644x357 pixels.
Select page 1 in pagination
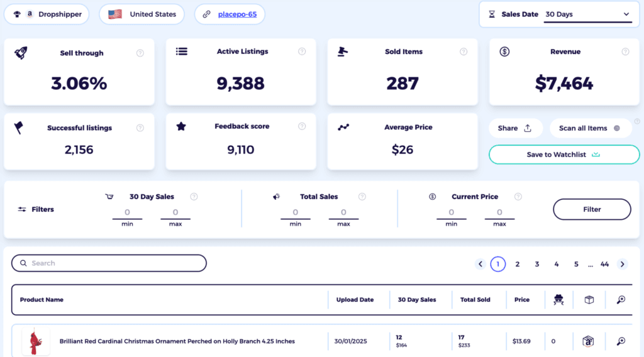[x=498, y=264]
